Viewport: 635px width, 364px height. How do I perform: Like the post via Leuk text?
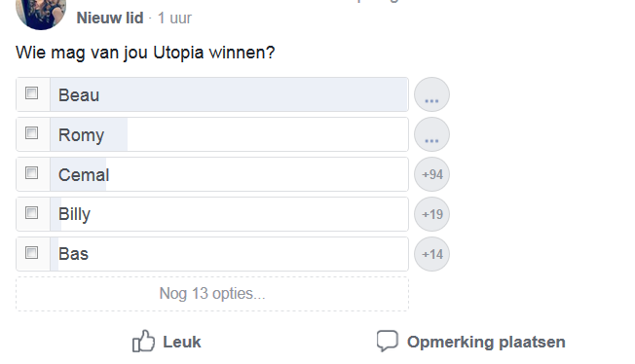click(182, 342)
